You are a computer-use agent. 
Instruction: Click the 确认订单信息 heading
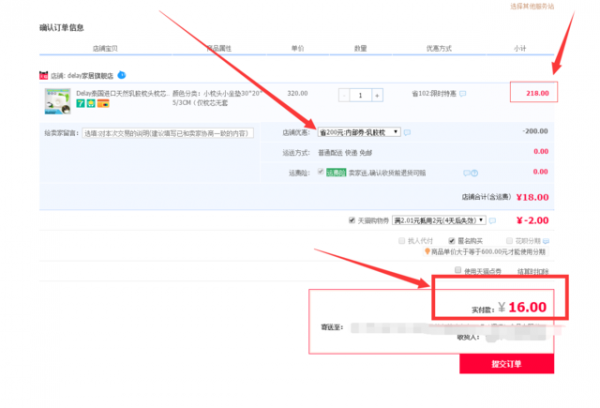pos(62,28)
